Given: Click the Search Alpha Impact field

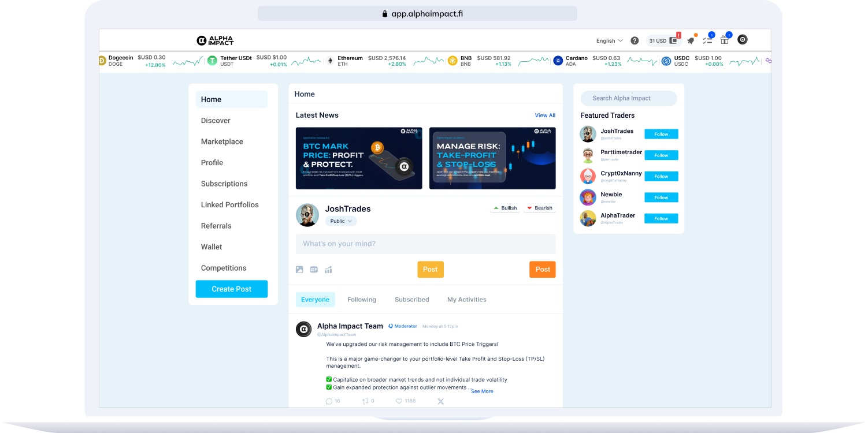Looking at the screenshot, I should 628,98.
